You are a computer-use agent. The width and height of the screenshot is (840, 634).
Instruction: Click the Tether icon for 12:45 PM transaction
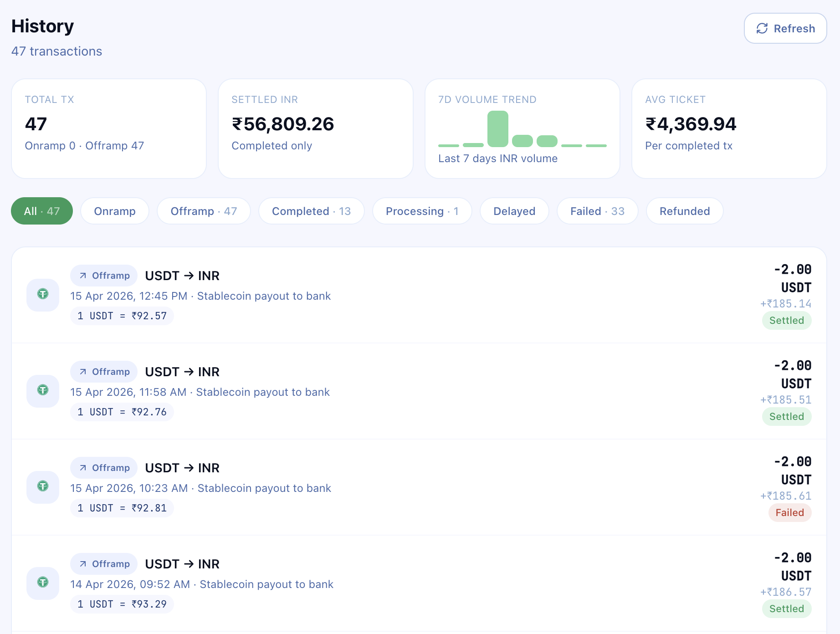[43, 294]
